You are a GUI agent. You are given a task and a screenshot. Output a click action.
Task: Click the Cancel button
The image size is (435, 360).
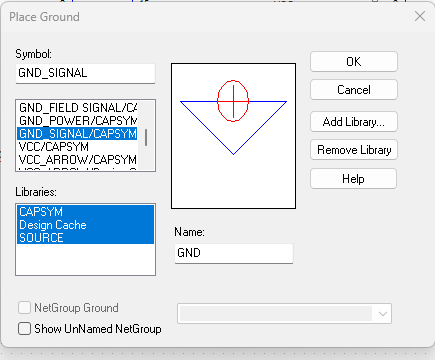pyautogui.click(x=354, y=90)
